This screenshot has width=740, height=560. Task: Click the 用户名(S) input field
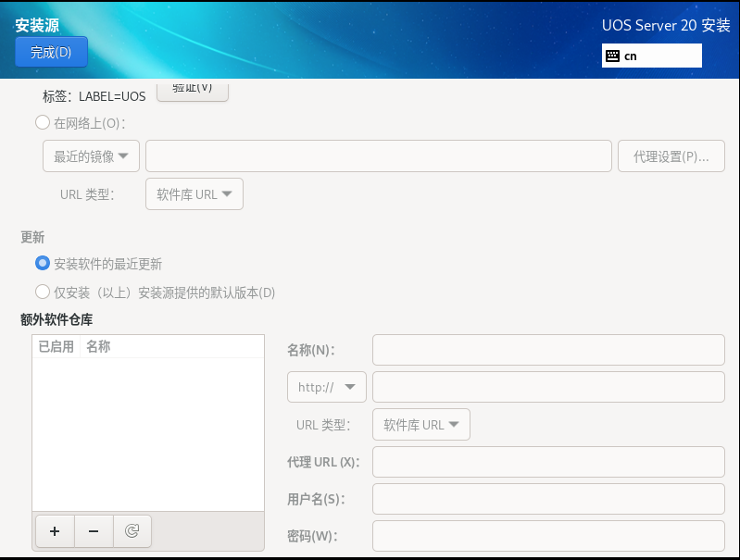(548, 499)
